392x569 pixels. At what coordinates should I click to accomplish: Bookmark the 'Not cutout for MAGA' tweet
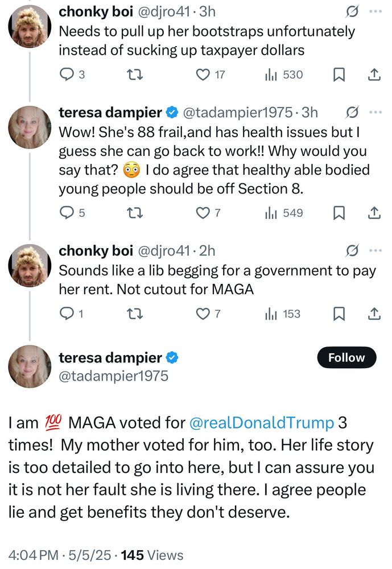coord(339,314)
